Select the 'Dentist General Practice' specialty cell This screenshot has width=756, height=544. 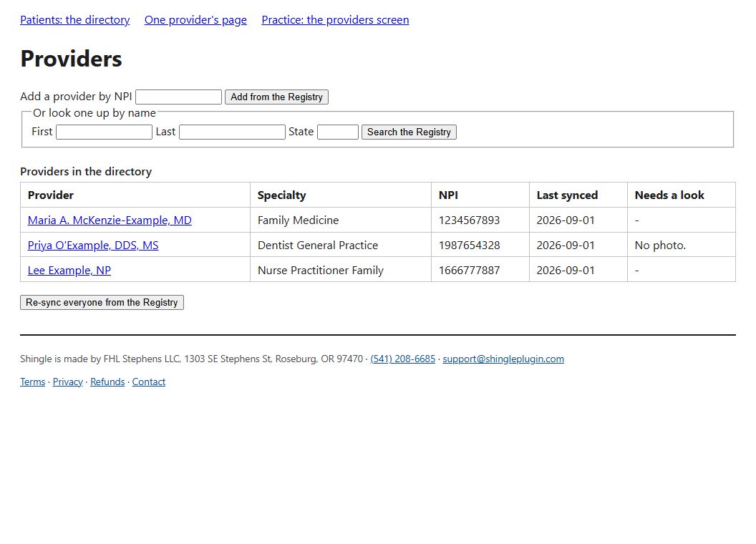click(x=341, y=246)
